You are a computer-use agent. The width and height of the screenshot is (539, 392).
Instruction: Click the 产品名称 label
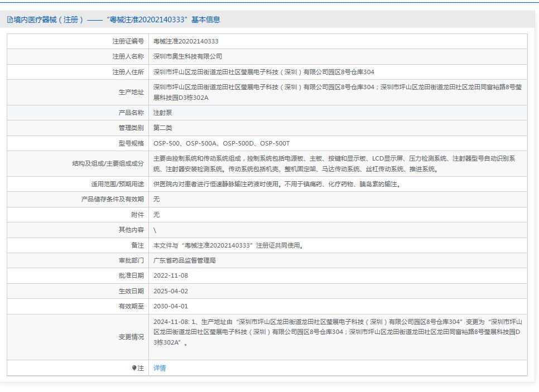pos(131,113)
